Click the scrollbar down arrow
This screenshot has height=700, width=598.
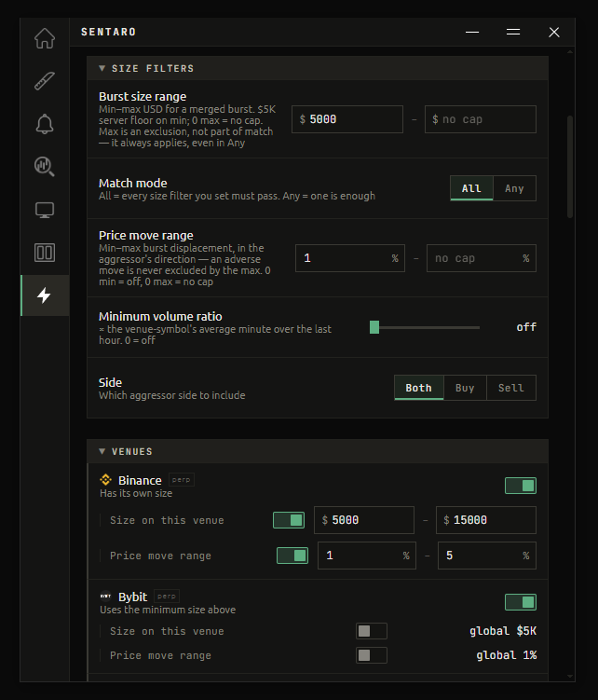[x=570, y=677]
